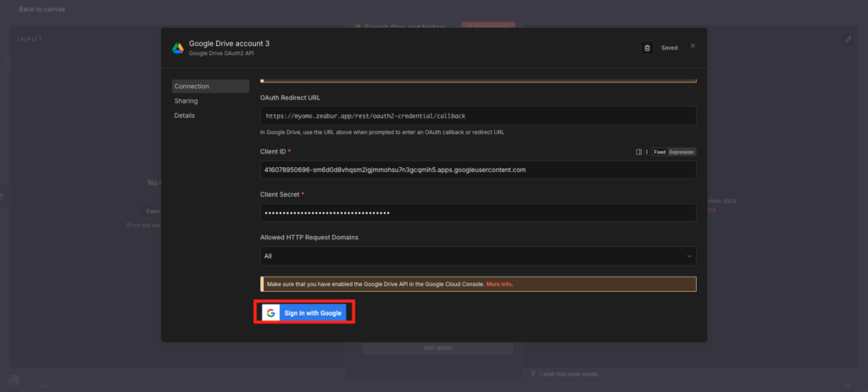This screenshot has width=868, height=392.
Task: Click the chevron on the All dropdown
Action: (688, 255)
